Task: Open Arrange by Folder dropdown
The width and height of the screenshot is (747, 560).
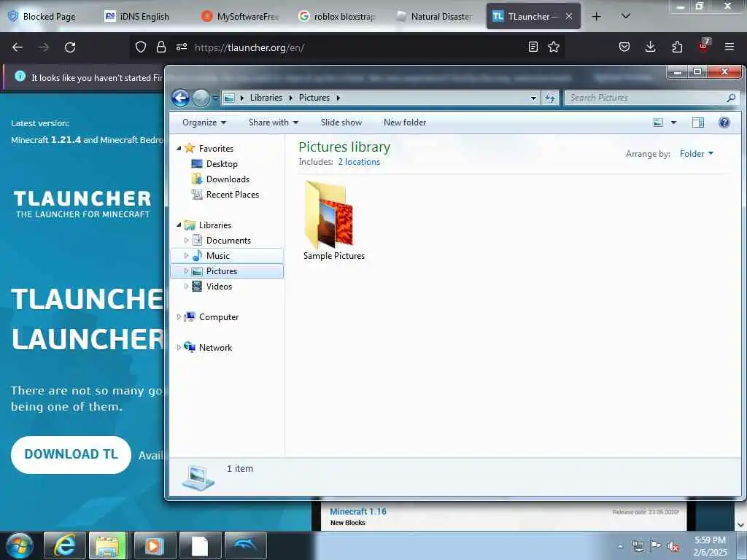Action: [x=696, y=153]
